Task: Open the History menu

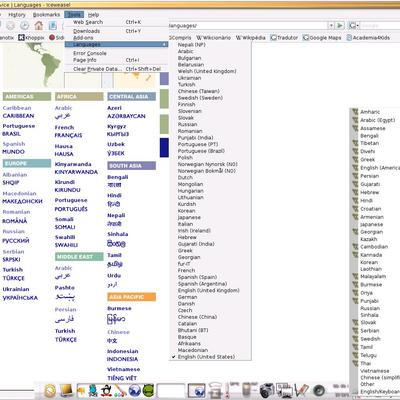Action: click(17, 15)
